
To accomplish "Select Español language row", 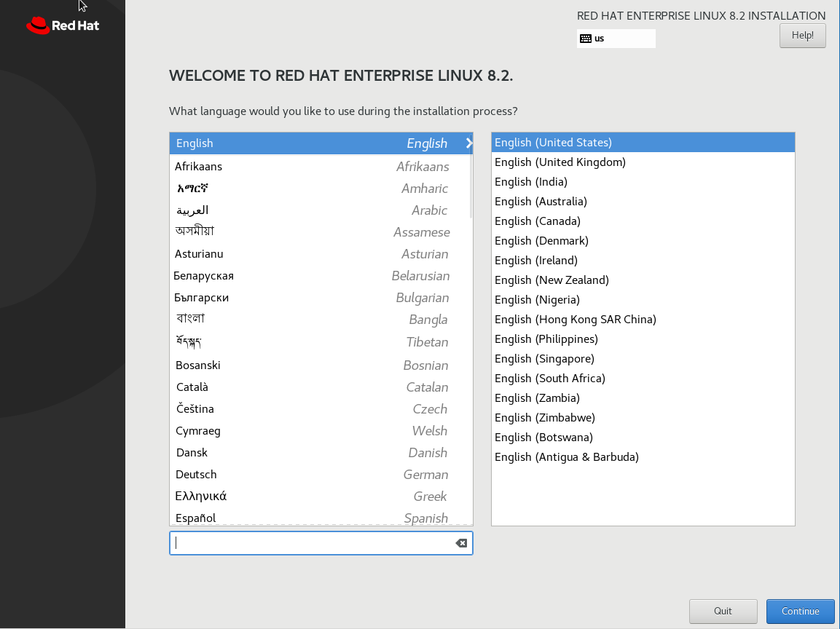I will tap(320, 518).
